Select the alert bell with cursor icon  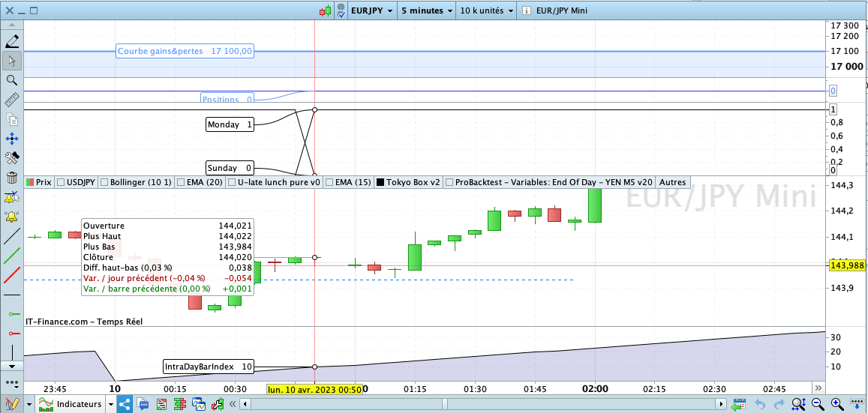(11, 197)
